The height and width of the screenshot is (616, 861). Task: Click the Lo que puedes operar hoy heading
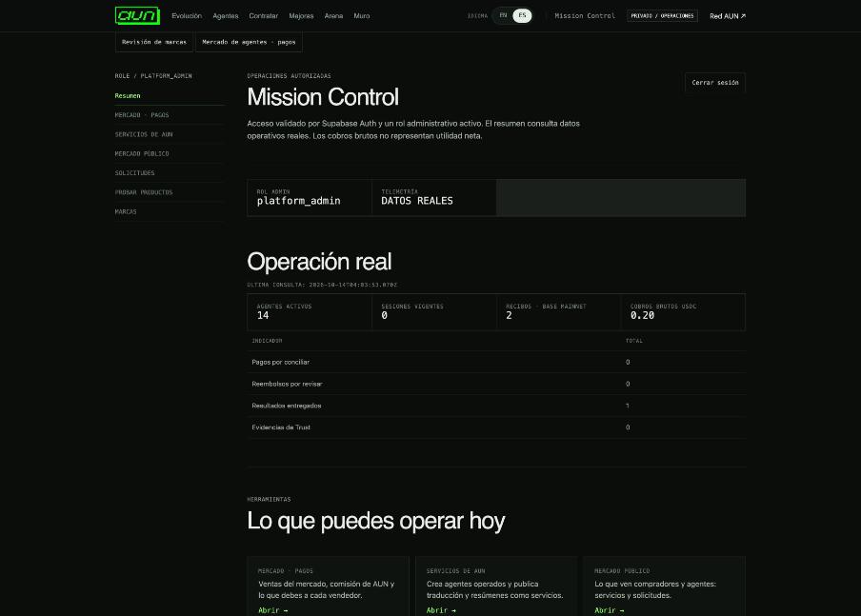376,521
